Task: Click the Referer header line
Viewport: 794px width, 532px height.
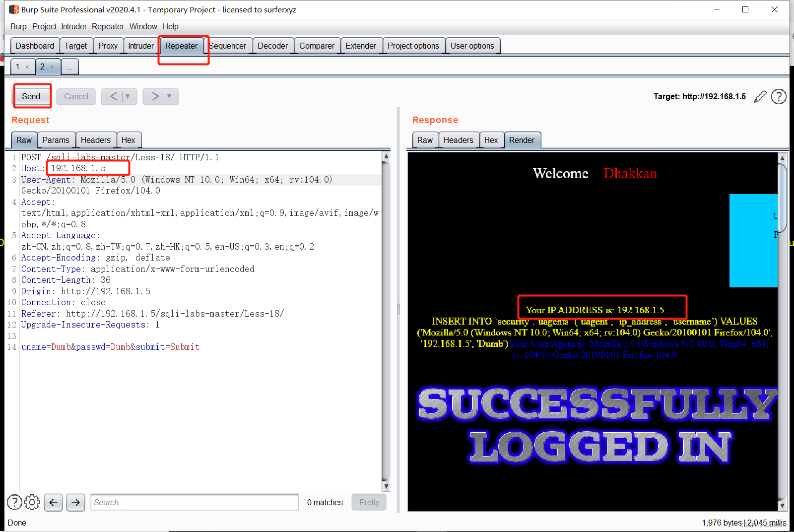Action: 152,314
